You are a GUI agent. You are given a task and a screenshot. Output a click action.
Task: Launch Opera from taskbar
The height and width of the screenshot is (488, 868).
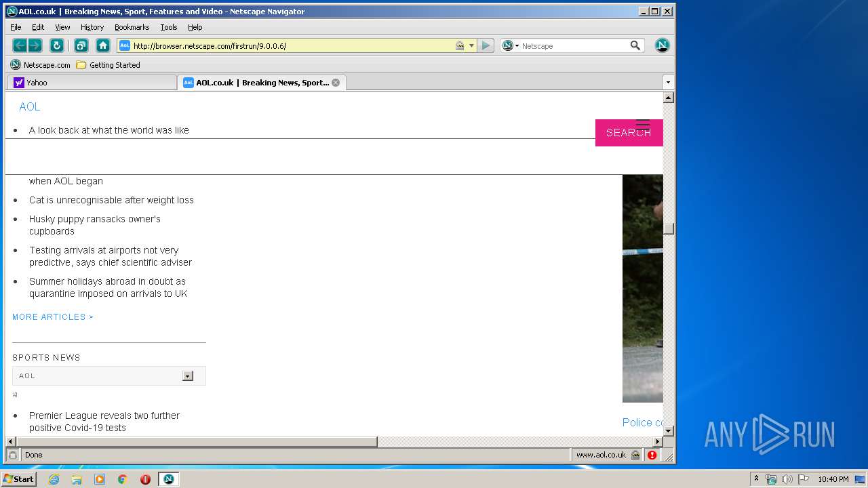pos(145,479)
